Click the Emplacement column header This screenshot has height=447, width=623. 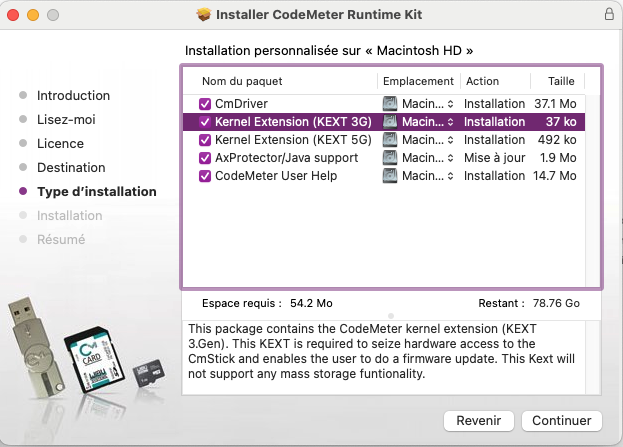tap(418, 81)
